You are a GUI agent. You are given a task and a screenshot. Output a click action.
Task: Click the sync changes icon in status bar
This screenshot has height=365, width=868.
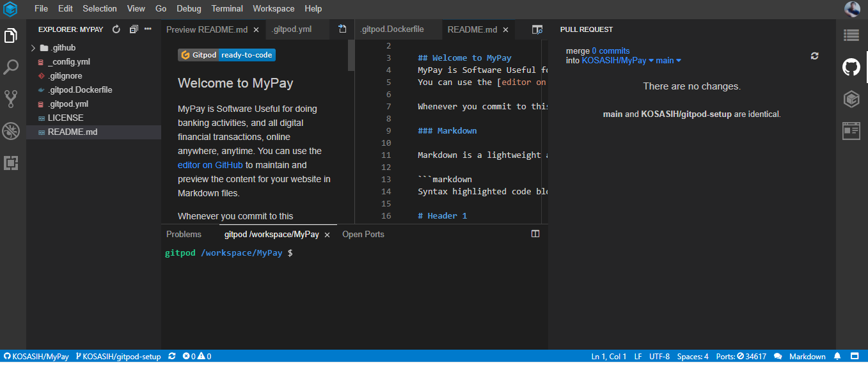point(171,356)
